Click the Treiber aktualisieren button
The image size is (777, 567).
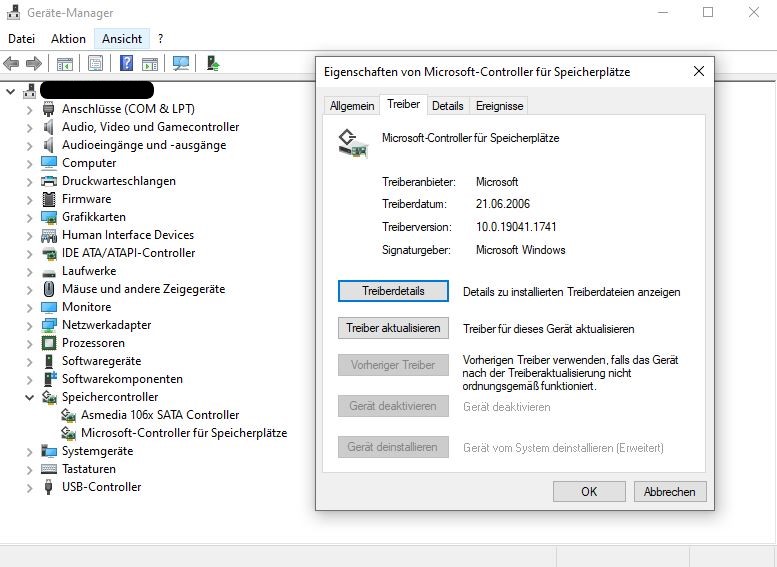[393, 328]
